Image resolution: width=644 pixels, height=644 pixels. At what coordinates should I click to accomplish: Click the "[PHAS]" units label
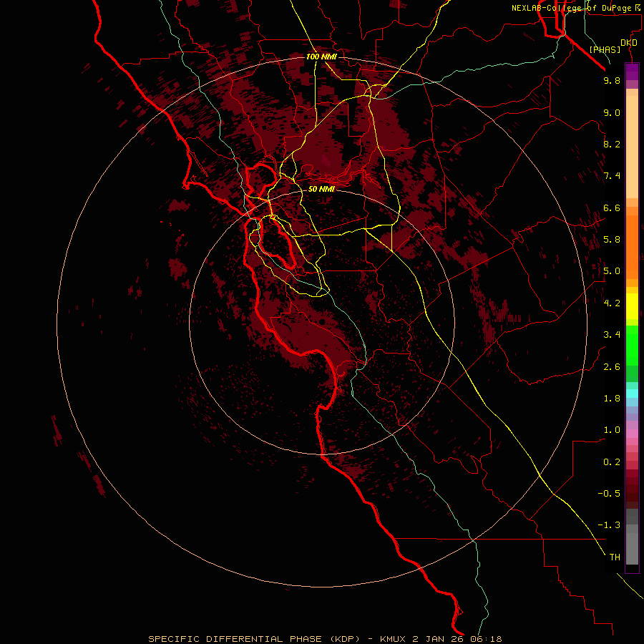[605, 50]
